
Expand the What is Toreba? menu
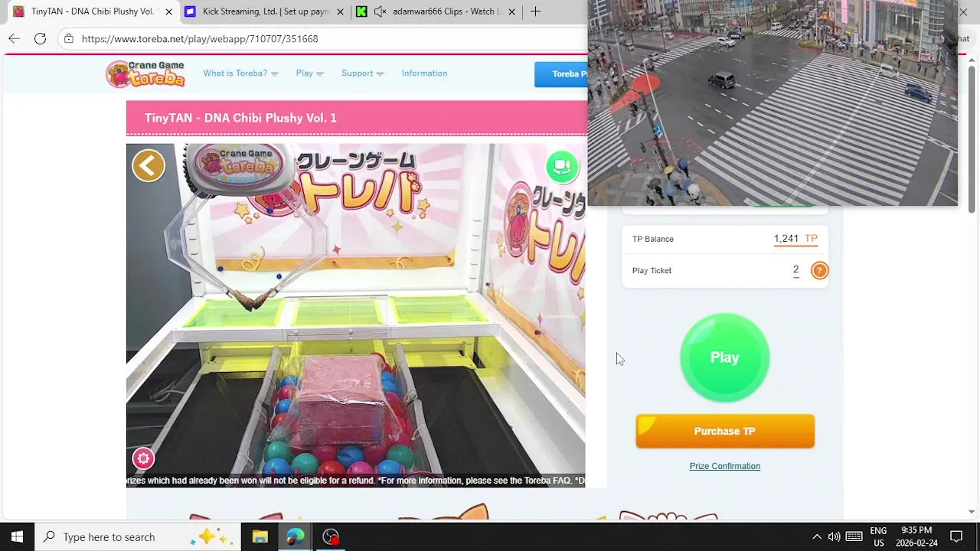click(240, 73)
